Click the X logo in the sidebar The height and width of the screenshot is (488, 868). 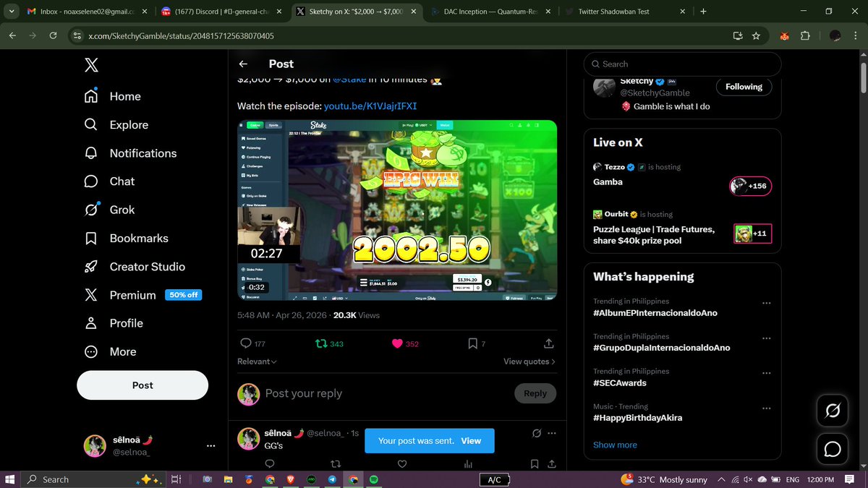(x=91, y=65)
